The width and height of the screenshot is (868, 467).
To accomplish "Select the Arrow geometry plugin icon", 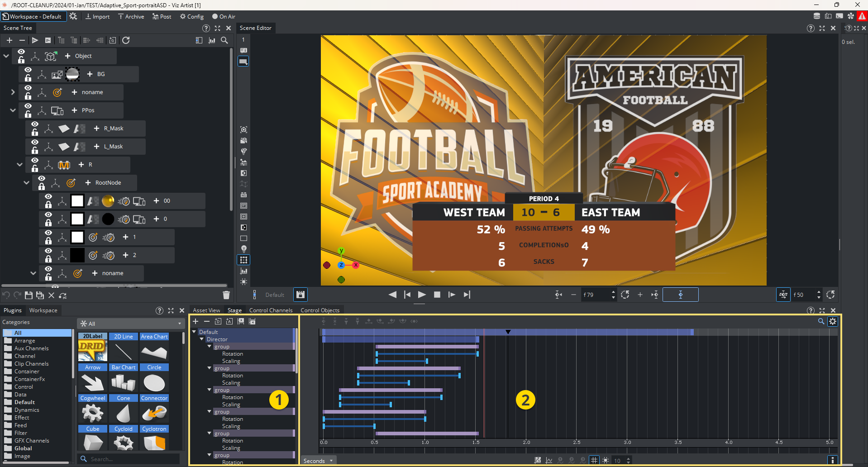I will coord(92,382).
